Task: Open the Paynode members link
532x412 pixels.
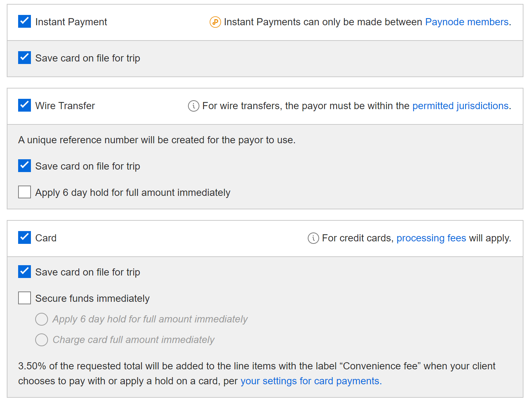Action: coord(467,22)
